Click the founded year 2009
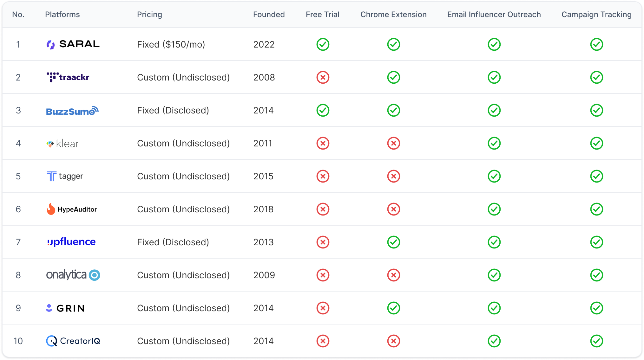This screenshot has width=644, height=360. [264, 275]
